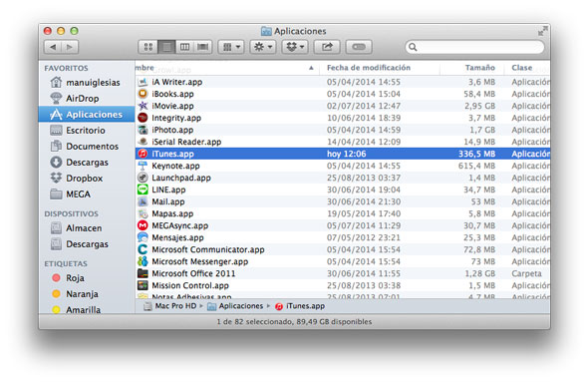Viewport: 588px width, 382px height.
Task: Select Aplicaciones in the sidebar
Action: 87,114
